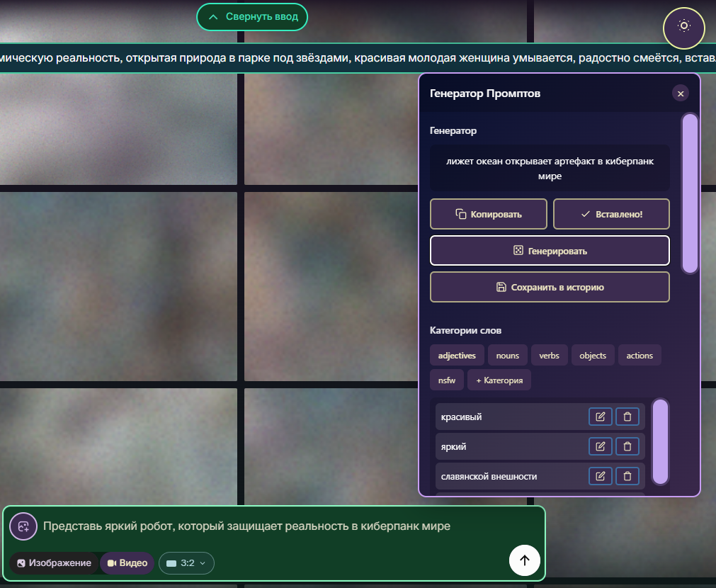716x588 pixels.
Task: Click the trash icon beside "славянской внешности"
Action: (x=627, y=476)
